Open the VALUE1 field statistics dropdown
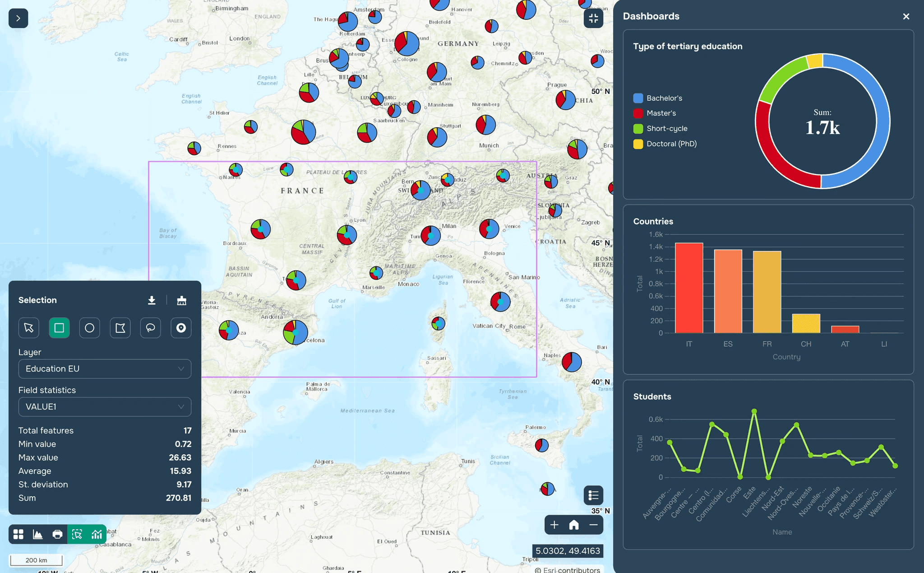Screen dimensions: 924x573 pyautogui.click(x=105, y=407)
